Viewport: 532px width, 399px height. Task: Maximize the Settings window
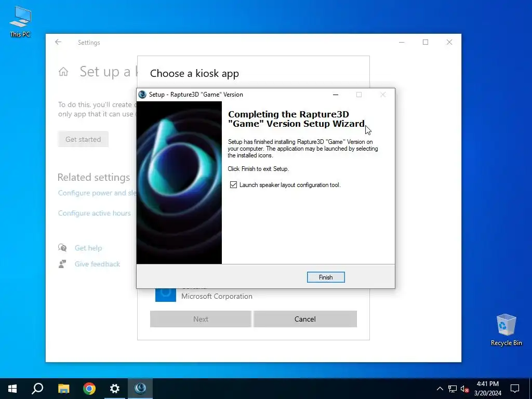425,42
